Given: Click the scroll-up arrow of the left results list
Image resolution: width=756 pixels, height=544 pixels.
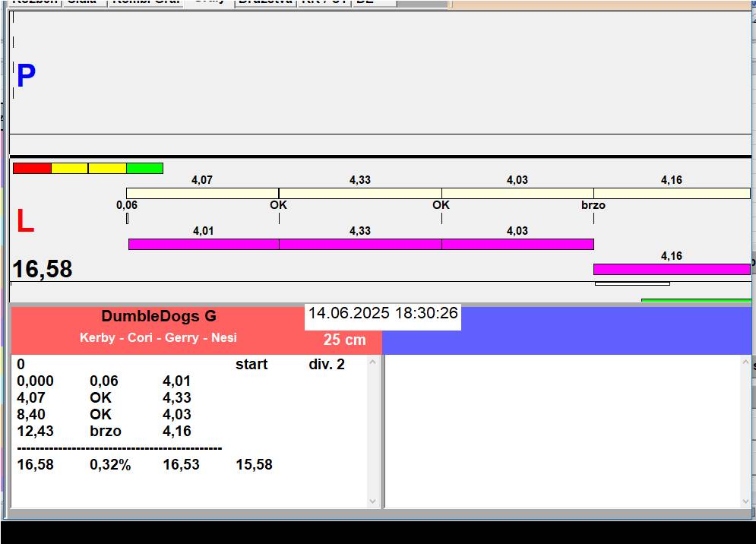Looking at the screenshot, I should tap(373, 362).
